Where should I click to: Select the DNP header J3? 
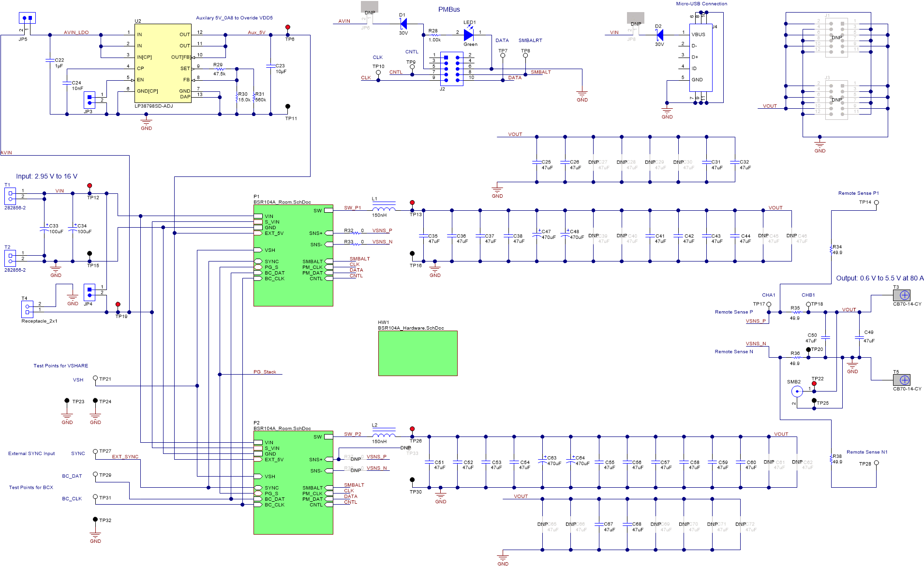[x=837, y=99]
